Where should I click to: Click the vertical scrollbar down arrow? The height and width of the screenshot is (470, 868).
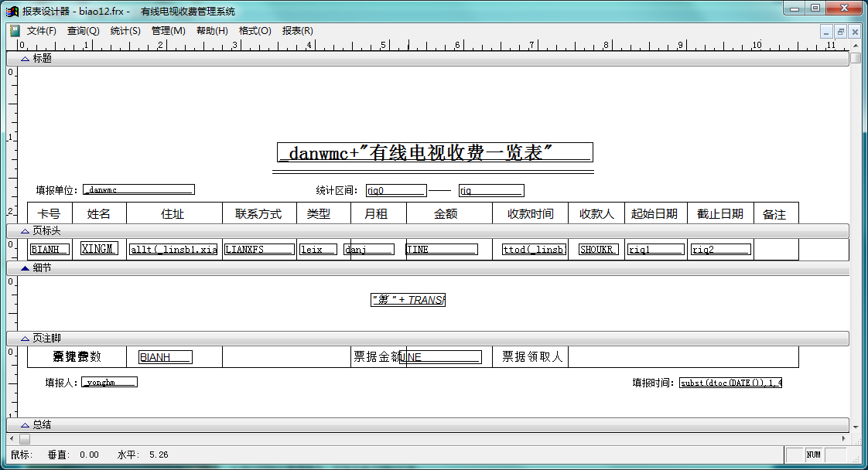855,426
